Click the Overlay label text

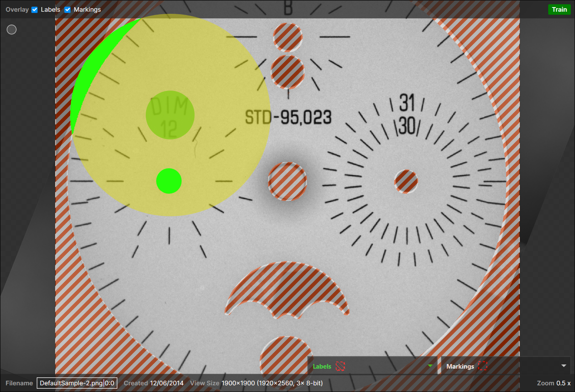tap(17, 10)
